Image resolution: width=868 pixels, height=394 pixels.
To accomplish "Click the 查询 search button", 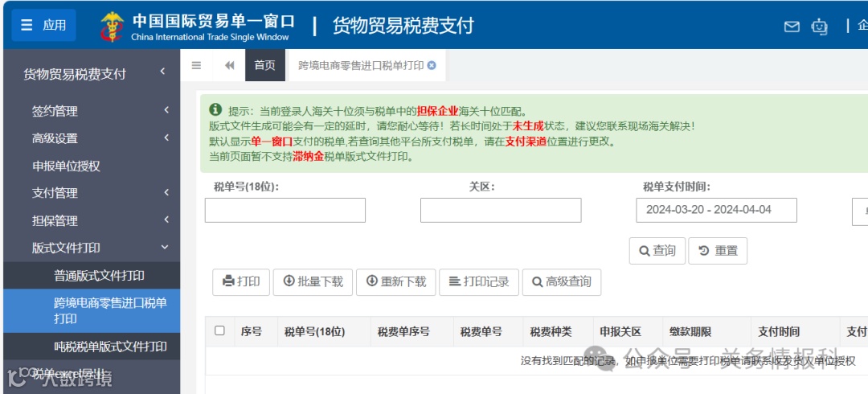I will click(x=657, y=251).
